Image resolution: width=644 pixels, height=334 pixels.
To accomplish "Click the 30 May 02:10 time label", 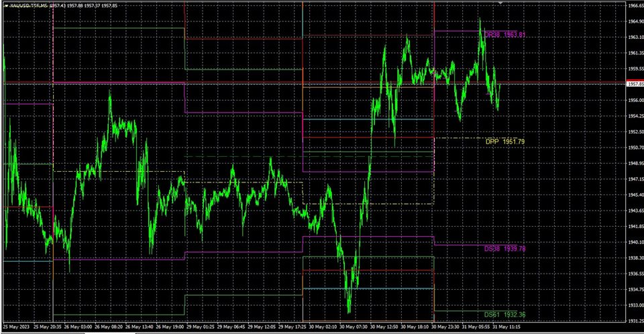I will click(x=323, y=327).
